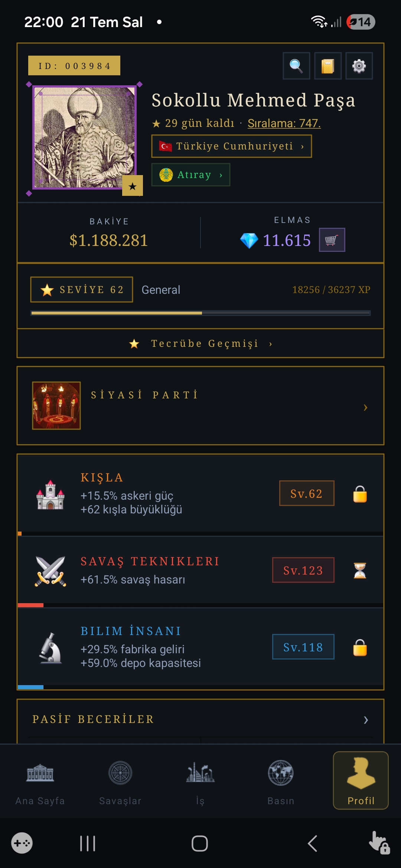
Task: Tap the star badge on avatar
Action: click(133, 185)
